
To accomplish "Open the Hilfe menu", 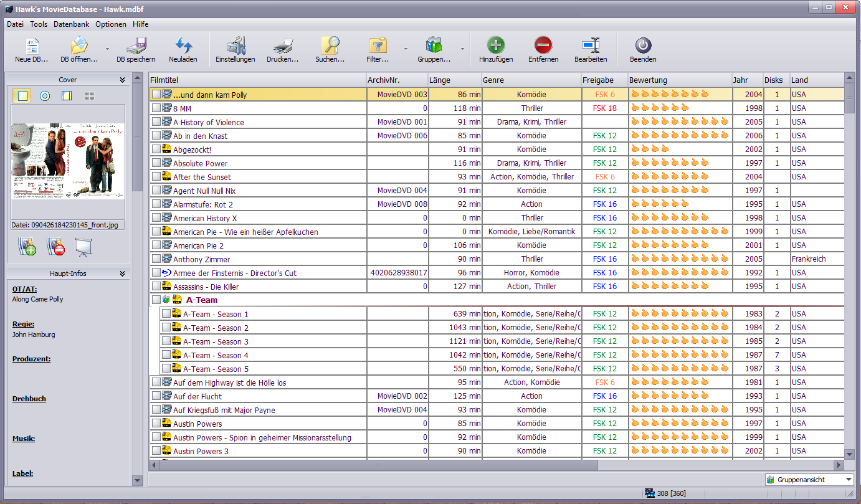I will (x=140, y=24).
